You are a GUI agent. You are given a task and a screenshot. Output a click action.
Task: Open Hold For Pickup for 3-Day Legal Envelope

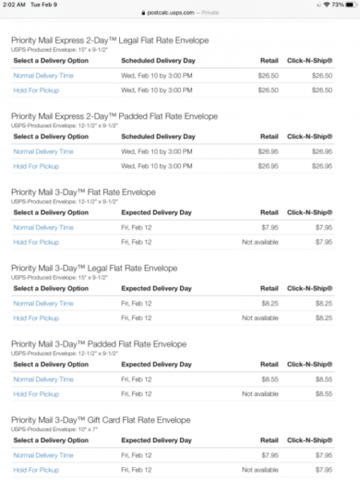[36, 318]
